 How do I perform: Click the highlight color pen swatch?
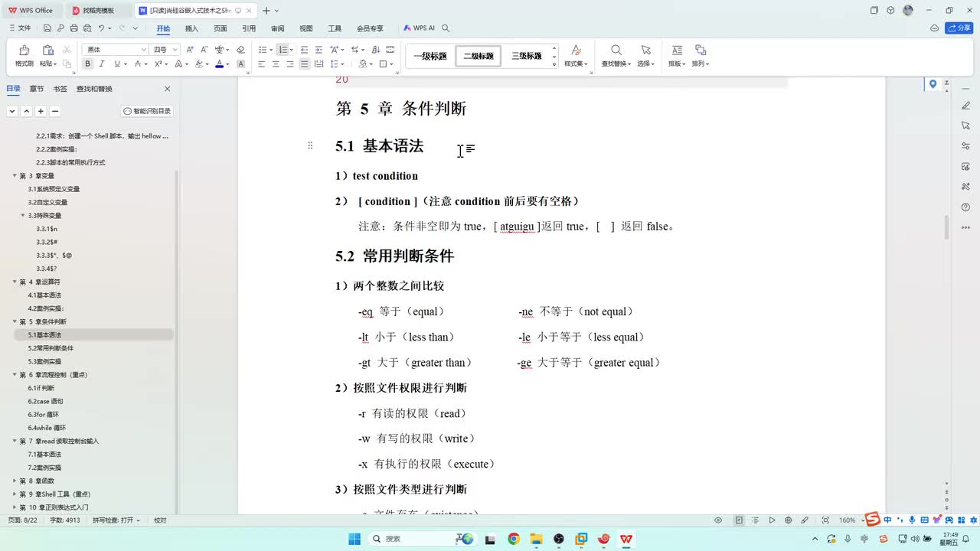198,64
